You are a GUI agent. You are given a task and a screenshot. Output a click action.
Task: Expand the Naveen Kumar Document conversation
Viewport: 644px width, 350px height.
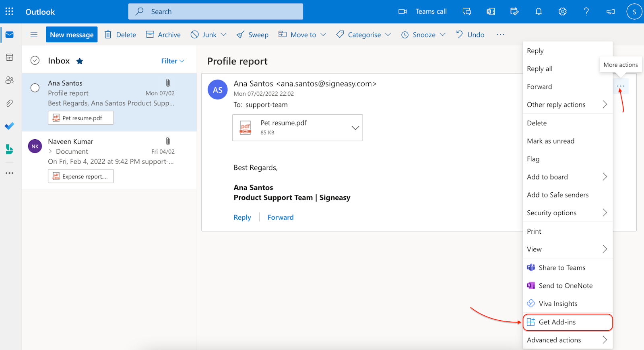pyautogui.click(x=50, y=151)
